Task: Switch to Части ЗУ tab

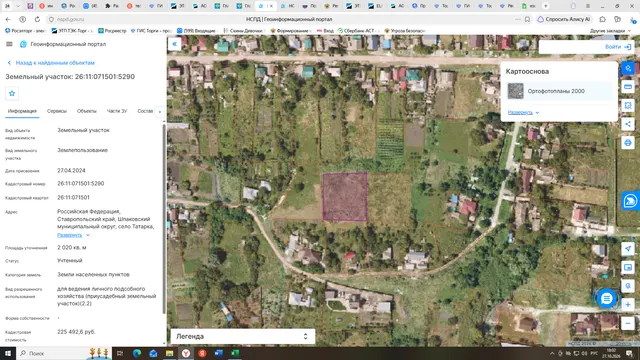Action: pos(117,111)
